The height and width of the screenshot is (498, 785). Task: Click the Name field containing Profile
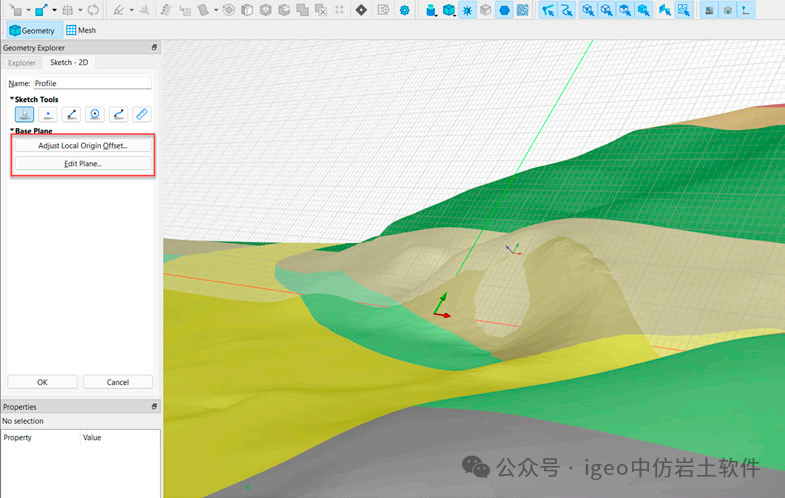[x=91, y=84]
